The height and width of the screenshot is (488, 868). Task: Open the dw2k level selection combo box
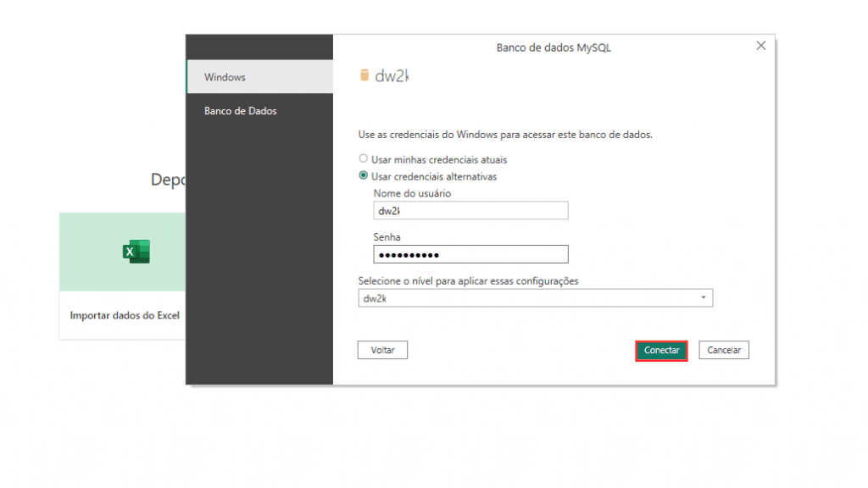click(x=534, y=298)
